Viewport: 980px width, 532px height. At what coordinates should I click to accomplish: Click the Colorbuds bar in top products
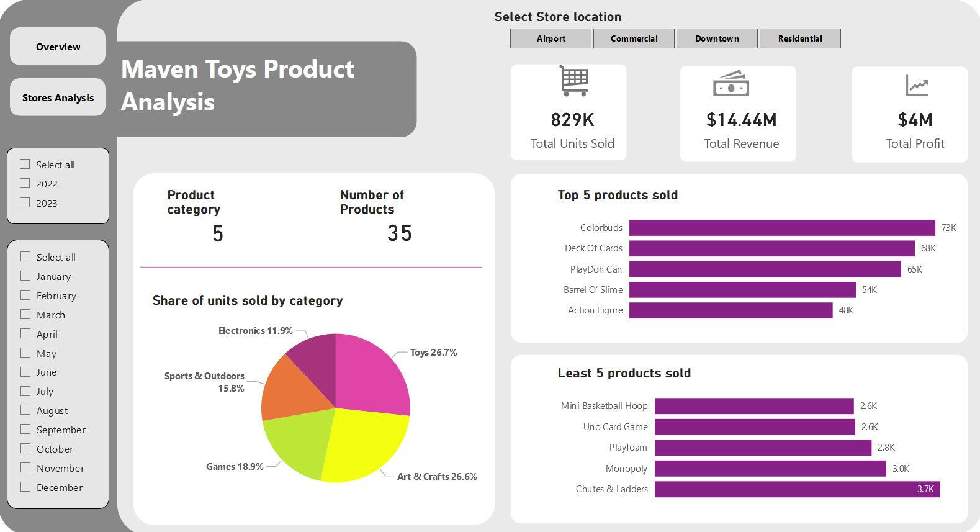point(782,228)
